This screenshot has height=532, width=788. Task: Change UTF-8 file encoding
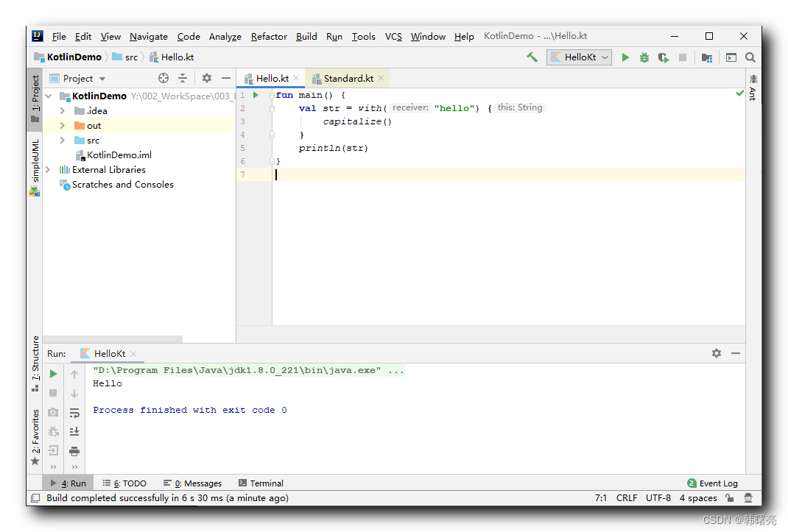[658, 498]
